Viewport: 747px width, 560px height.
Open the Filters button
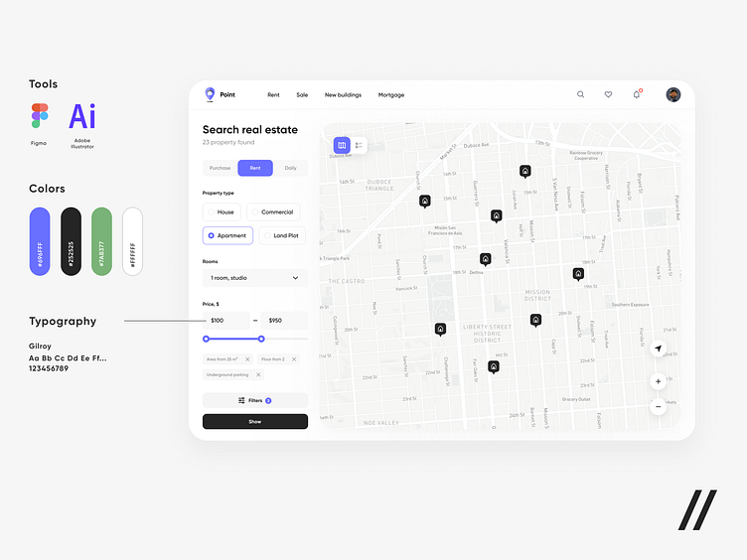point(254,400)
